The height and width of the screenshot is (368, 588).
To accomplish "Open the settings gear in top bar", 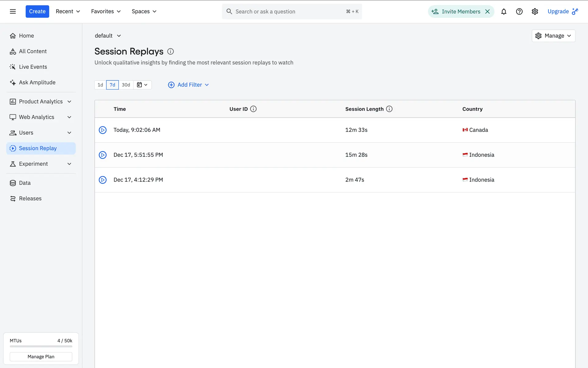I will point(535,12).
